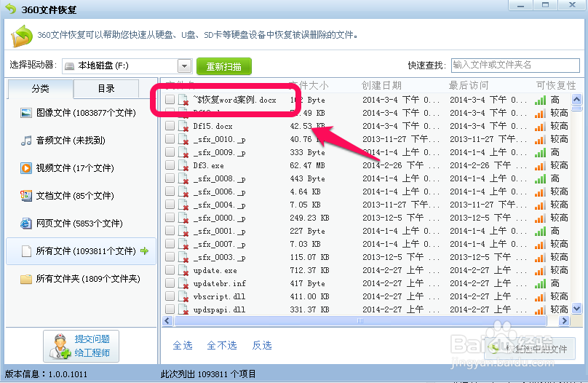
Task: Switch to the 分类 tab
Action: click(40, 89)
